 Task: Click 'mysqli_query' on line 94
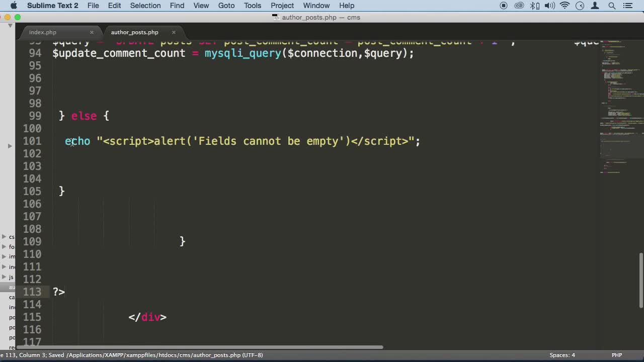(243, 53)
